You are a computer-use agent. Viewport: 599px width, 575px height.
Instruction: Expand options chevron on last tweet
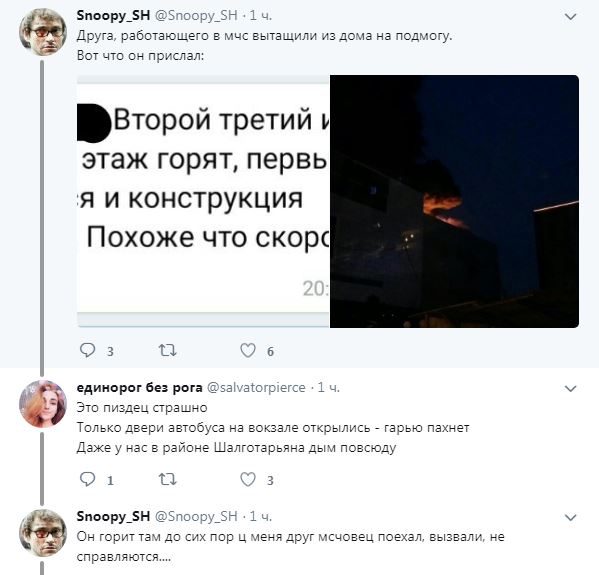tap(570, 518)
